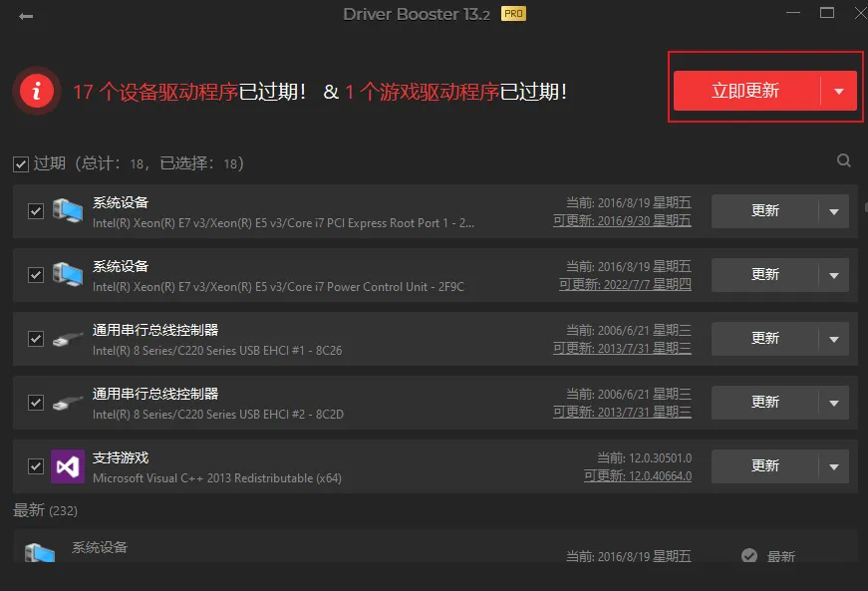Open the 可更新: 2016/9/30 星期五 link

(x=622, y=221)
